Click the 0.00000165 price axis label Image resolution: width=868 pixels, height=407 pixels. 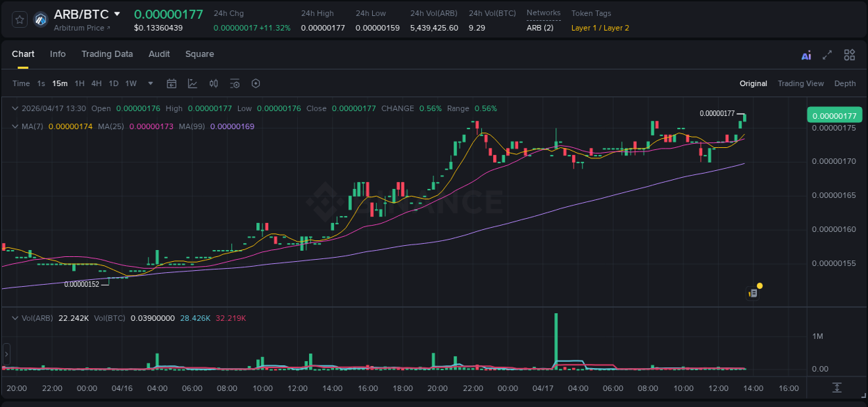[834, 195]
